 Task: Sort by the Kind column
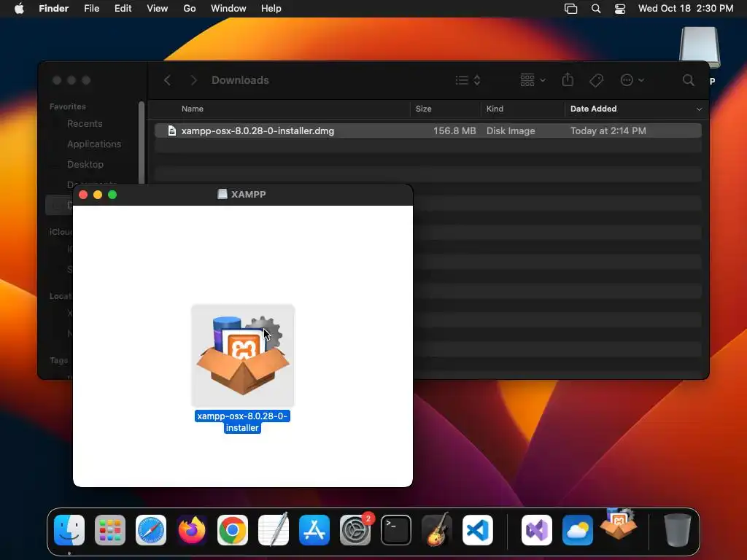click(495, 109)
